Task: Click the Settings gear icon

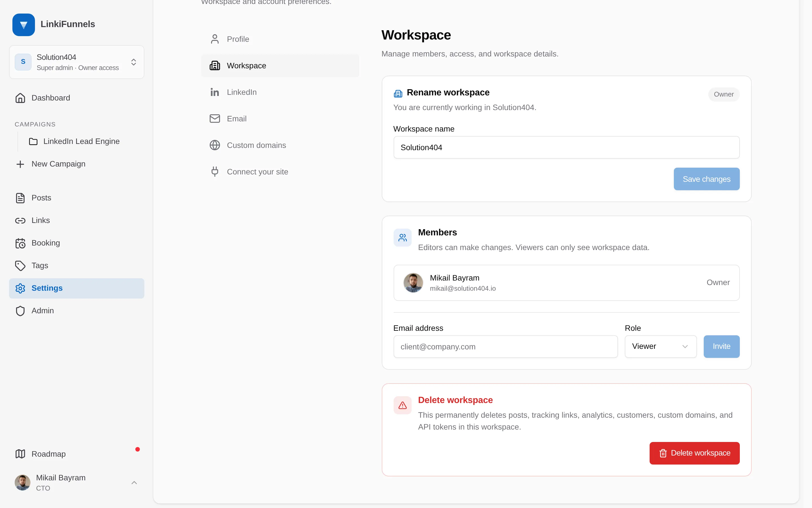Action: pyautogui.click(x=20, y=288)
